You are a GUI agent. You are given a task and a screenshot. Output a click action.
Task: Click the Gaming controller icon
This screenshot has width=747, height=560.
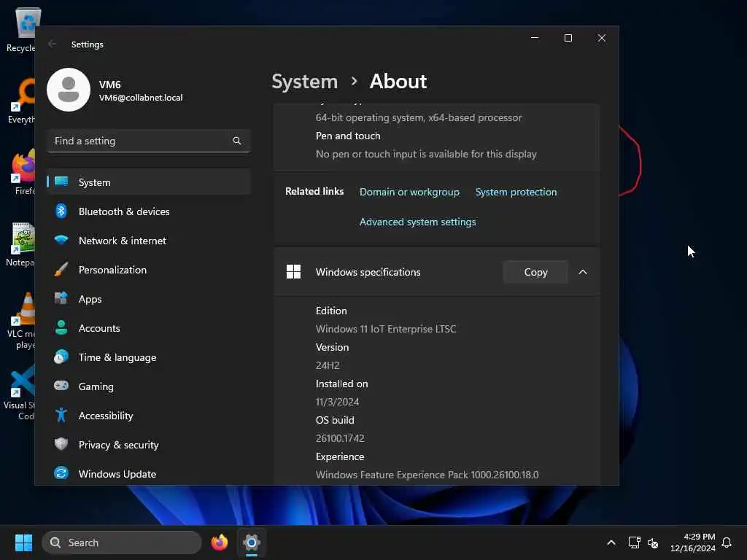pyautogui.click(x=61, y=386)
